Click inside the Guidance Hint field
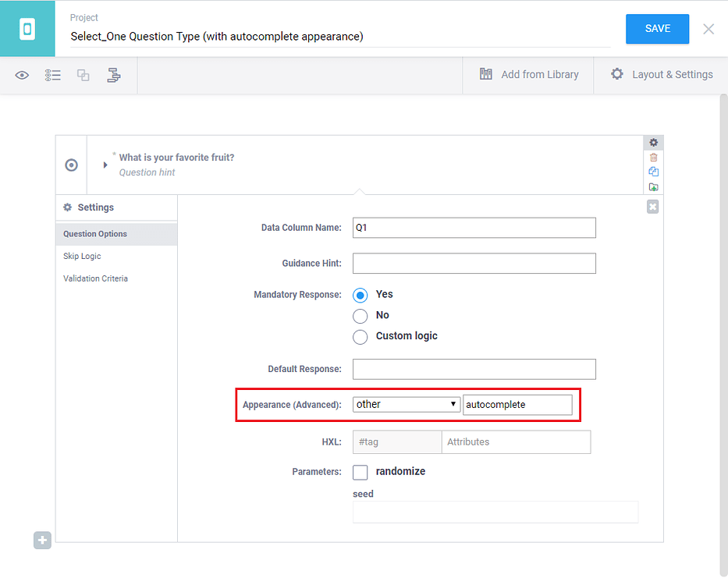Screen dimensions: 728x585 (474, 263)
